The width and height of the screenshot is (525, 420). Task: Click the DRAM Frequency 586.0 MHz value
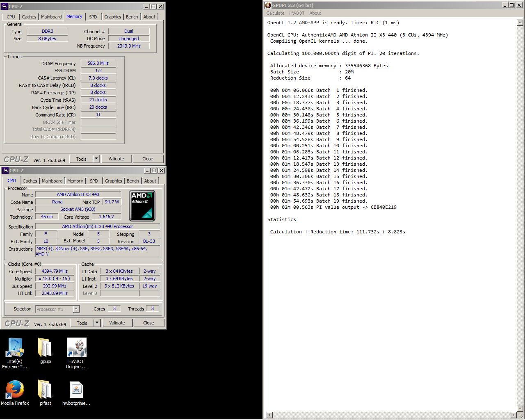(x=98, y=63)
